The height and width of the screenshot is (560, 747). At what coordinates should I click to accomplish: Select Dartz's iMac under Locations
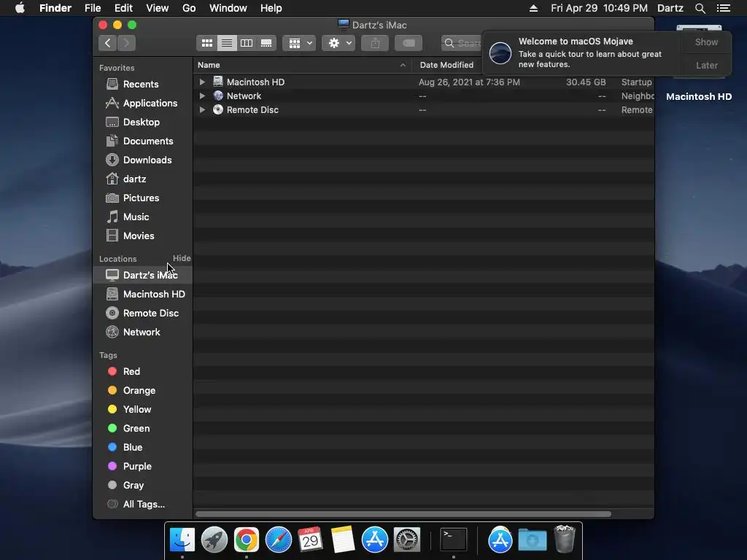(x=143, y=275)
